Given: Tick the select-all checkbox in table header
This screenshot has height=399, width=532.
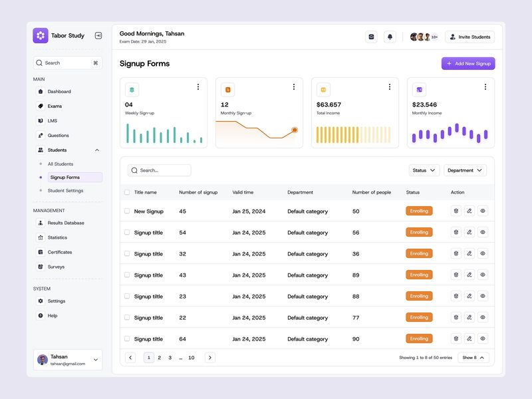Looking at the screenshot, I should coord(127,192).
